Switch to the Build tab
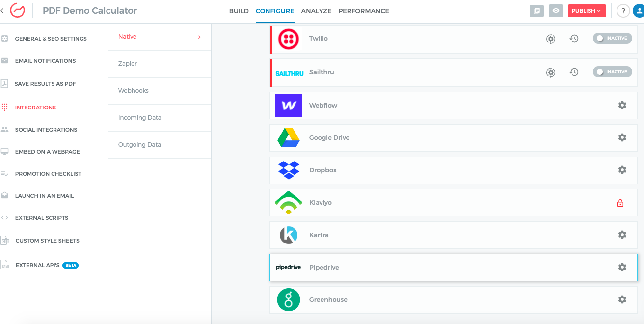This screenshot has width=644, height=324. 239,11
